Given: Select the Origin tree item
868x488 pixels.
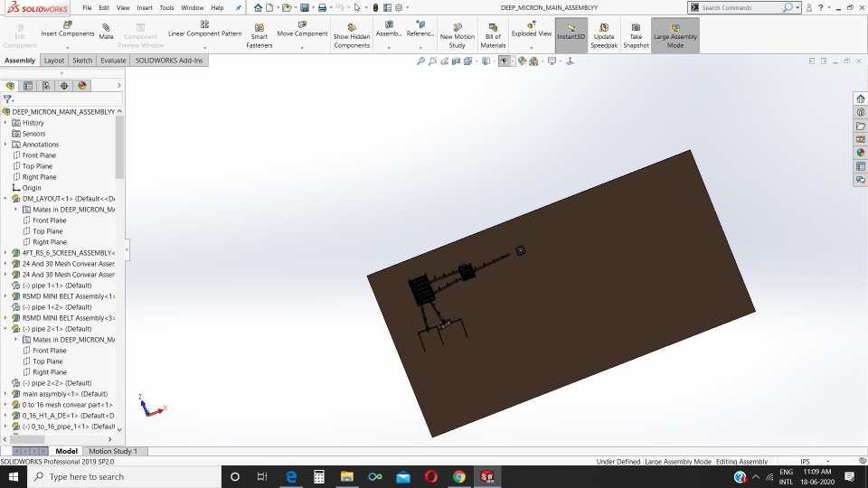Looking at the screenshot, I should (32, 188).
